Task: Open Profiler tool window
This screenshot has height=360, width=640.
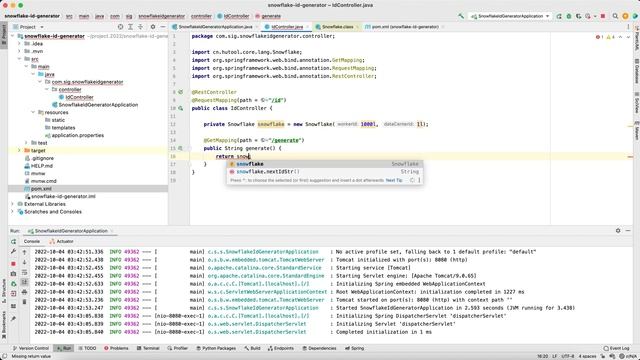Action: pos(178,348)
